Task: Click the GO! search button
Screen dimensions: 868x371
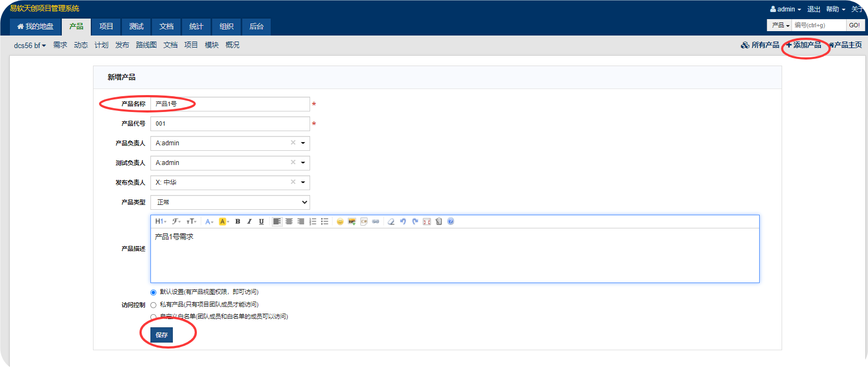Action: [854, 25]
